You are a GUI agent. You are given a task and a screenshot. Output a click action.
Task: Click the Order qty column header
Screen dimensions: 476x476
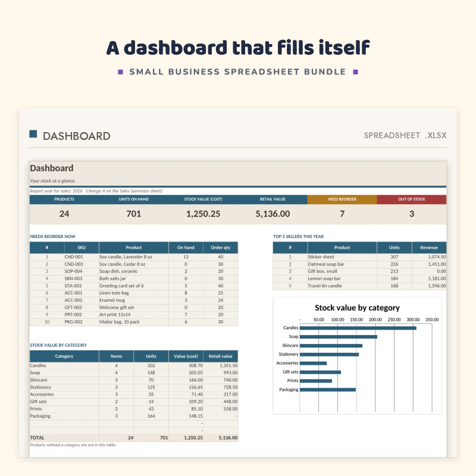(x=220, y=248)
